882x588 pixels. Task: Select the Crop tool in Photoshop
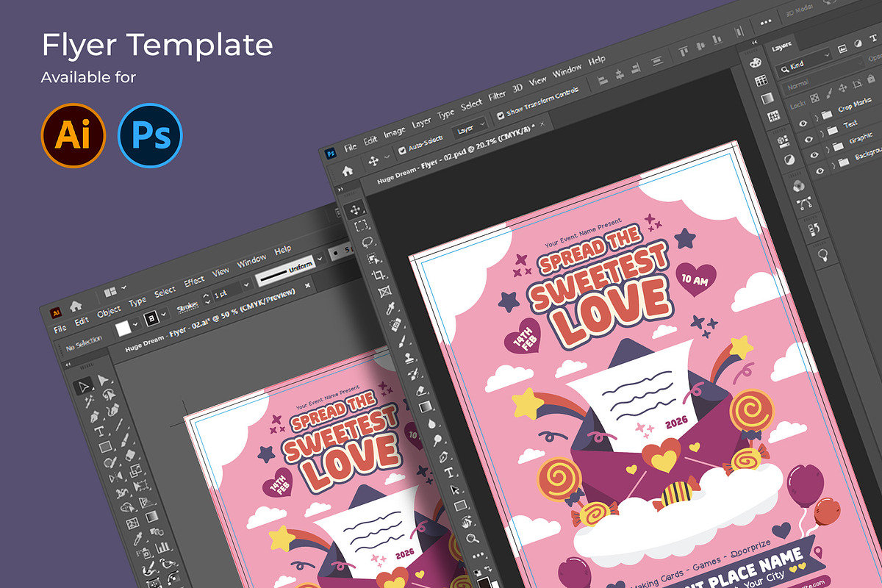[378, 275]
